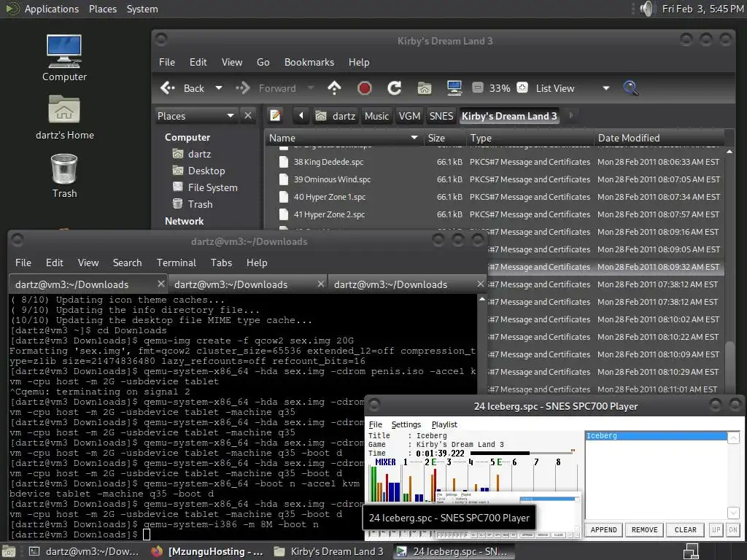The width and height of the screenshot is (747, 560).
Task: Open the Bookmarks menu in file manager
Action: click(x=309, y=63)
